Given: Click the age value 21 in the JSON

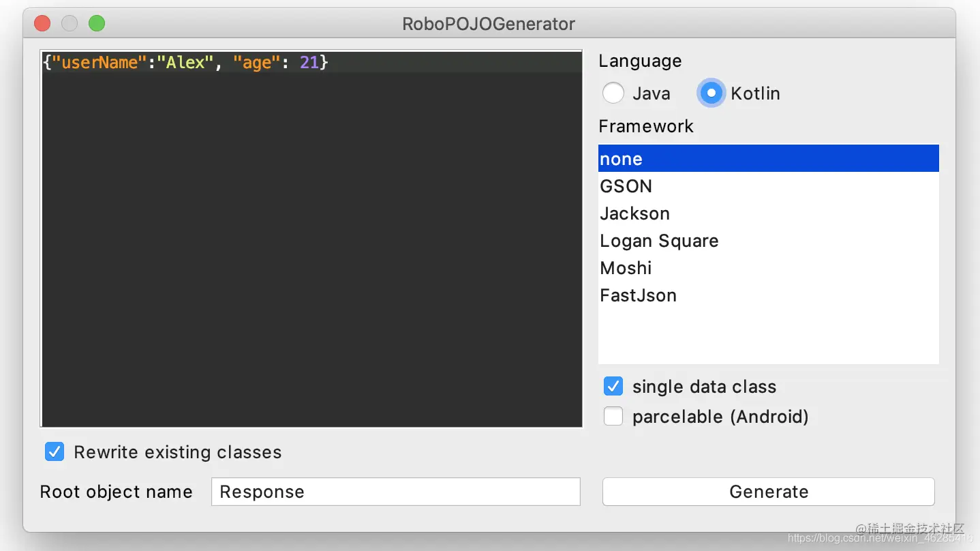Looking at the screenshot, I should [x=309, y=63].
